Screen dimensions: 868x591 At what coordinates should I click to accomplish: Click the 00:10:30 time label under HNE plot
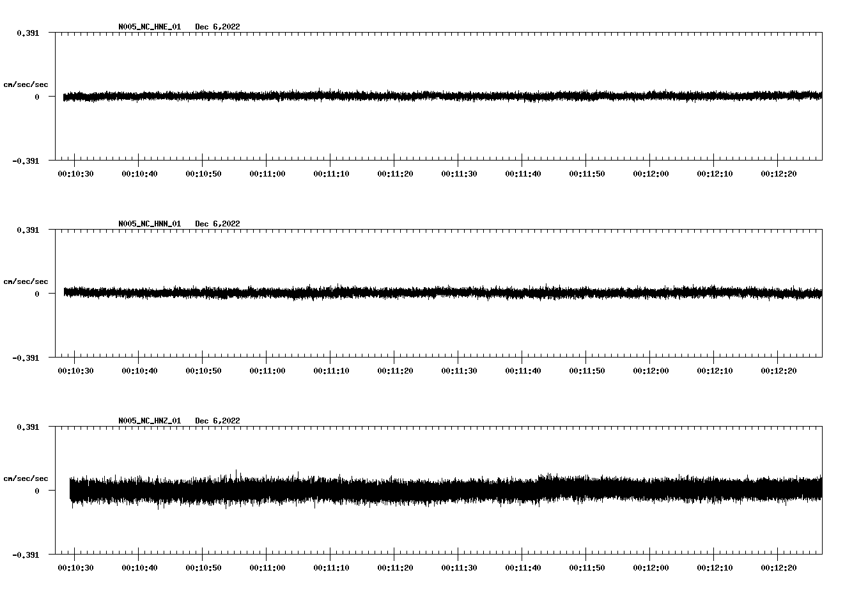click(75, 174)
